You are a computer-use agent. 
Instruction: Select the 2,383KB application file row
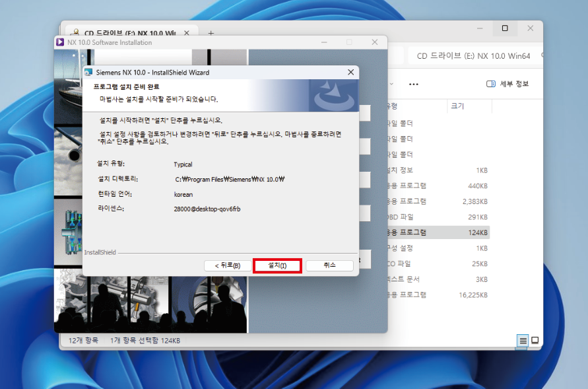(x=439, y=201)
